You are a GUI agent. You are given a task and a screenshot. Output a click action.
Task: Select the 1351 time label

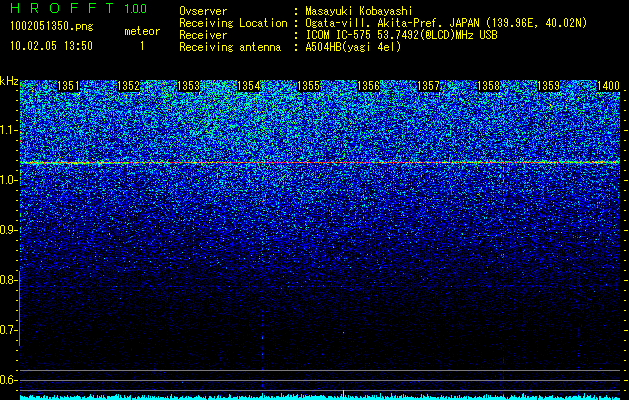tap(69, 86)
